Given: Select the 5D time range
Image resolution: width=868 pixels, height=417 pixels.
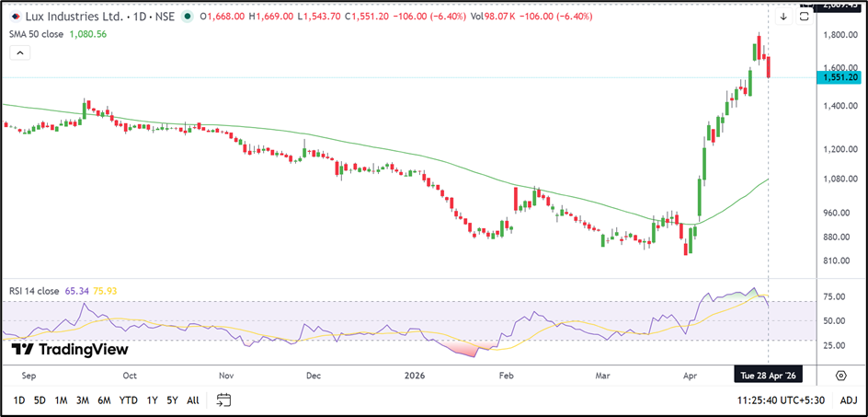Looking at the screenshot, I should click(40, 400).
